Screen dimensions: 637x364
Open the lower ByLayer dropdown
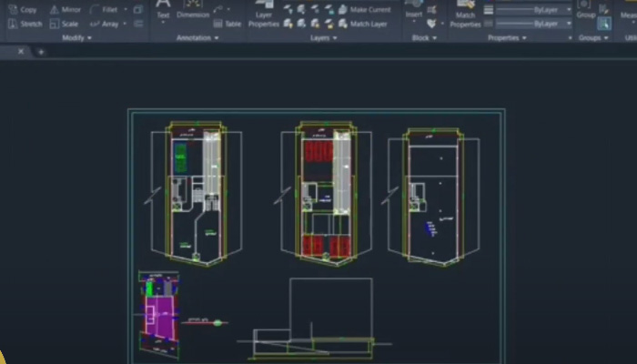click(567, 24)
